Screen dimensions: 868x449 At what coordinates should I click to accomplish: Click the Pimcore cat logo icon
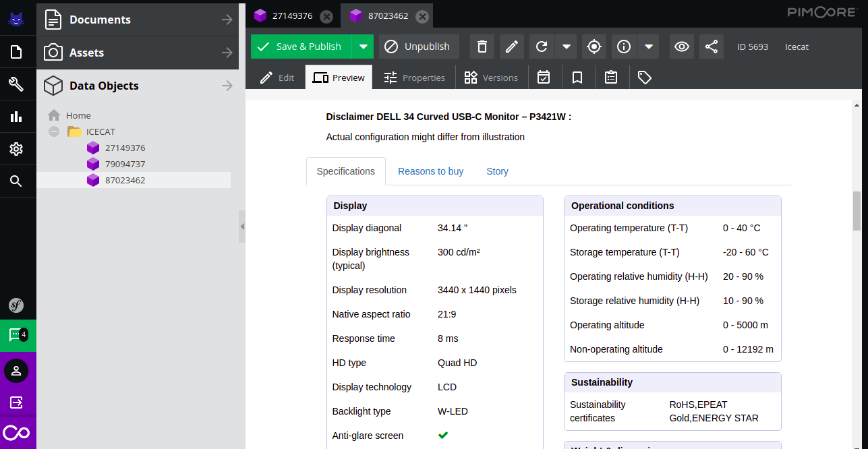click(16, 19)
